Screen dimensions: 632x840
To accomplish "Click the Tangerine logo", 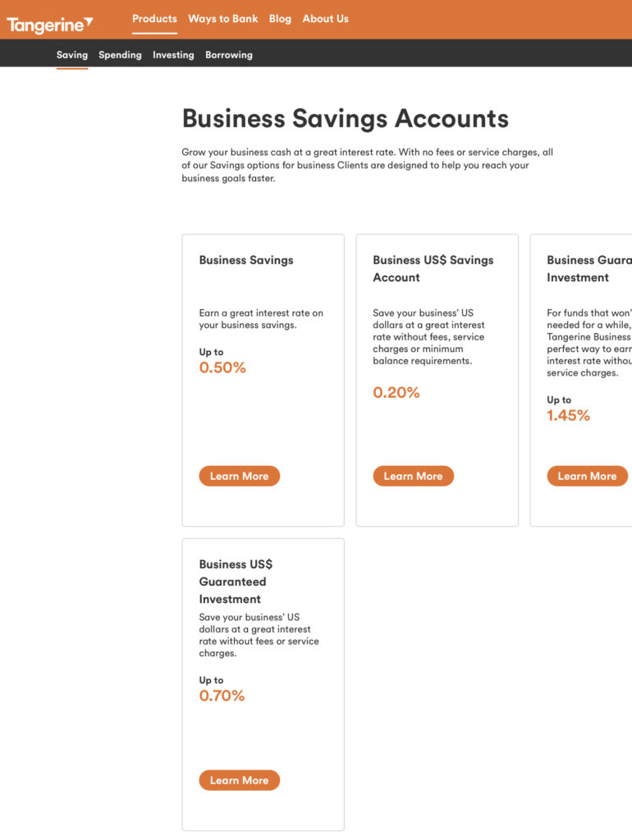I will pos(50,25).
